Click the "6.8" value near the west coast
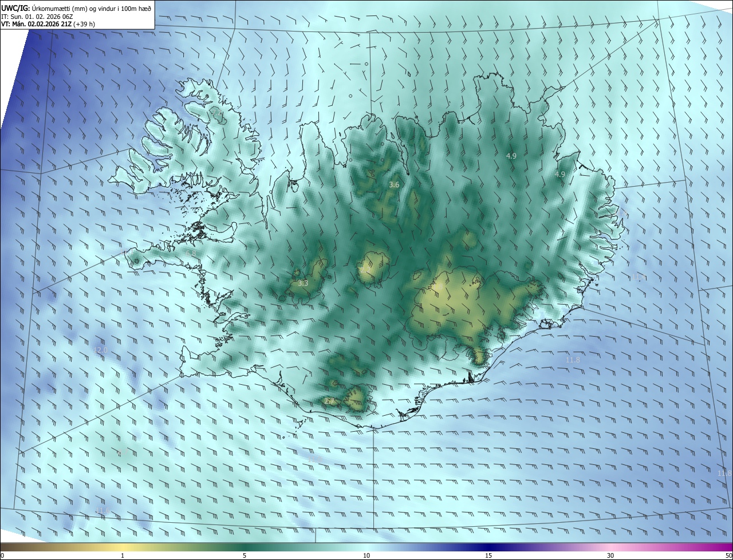The height and width of the screenshot is (560, 733). (x=191, y=253)
